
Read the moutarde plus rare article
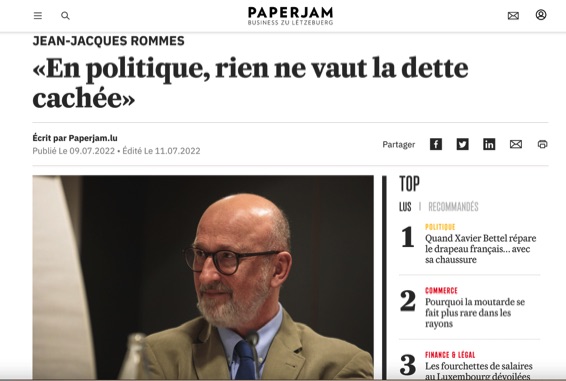pos(475,313)
